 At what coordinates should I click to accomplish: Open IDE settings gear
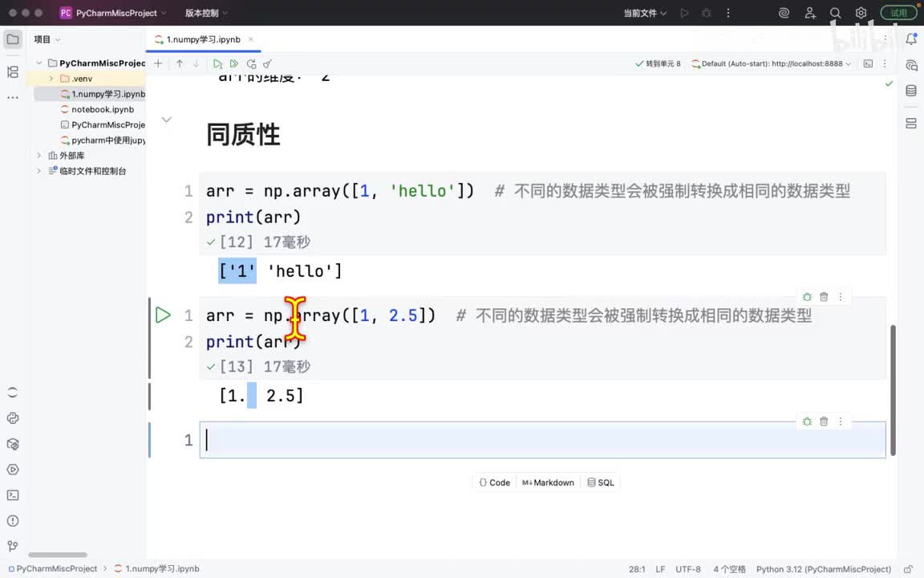tap(861, 13)
